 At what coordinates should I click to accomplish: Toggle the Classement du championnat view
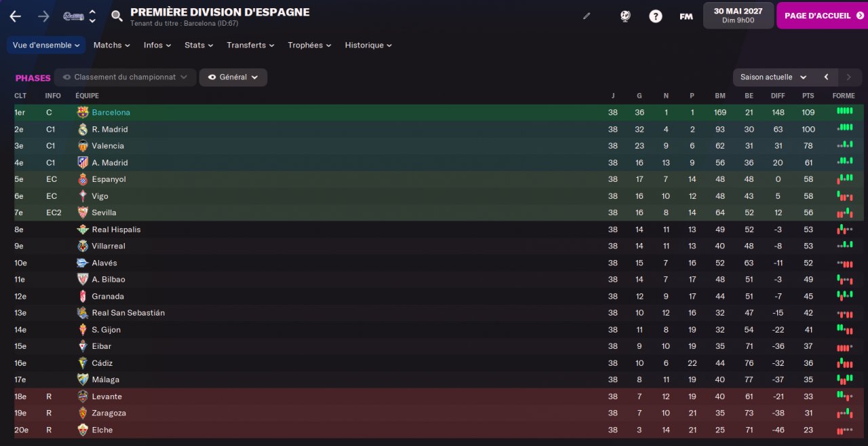pyautogui.click(x=125, y=77)
